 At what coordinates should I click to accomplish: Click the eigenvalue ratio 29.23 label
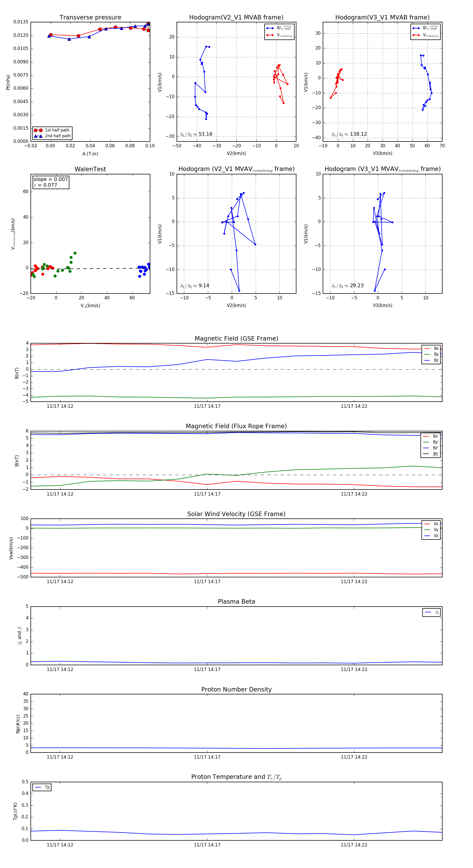(x=347, y=286)
